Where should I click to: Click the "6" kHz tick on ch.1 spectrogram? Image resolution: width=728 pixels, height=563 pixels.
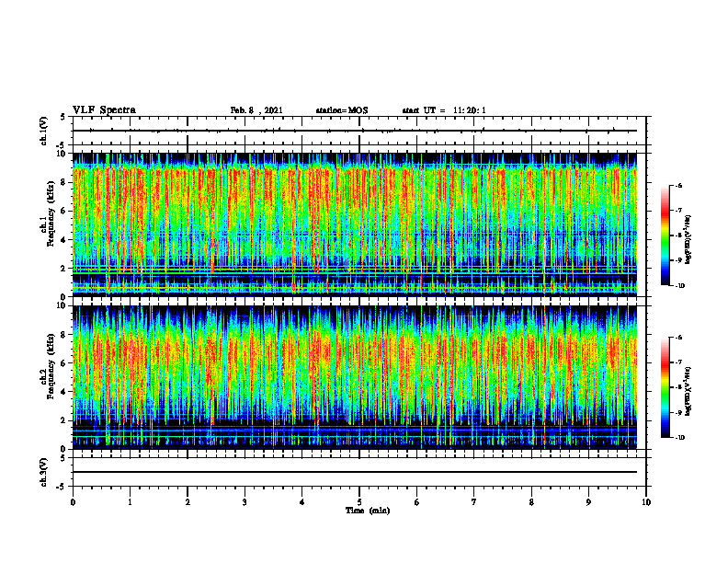(x=63, y=212)
